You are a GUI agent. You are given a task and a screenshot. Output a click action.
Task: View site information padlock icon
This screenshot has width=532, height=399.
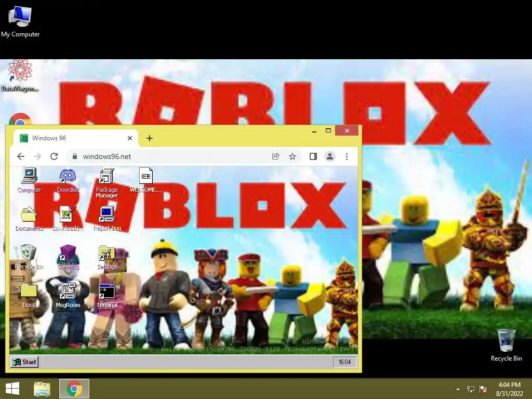[x=75, y=156]
